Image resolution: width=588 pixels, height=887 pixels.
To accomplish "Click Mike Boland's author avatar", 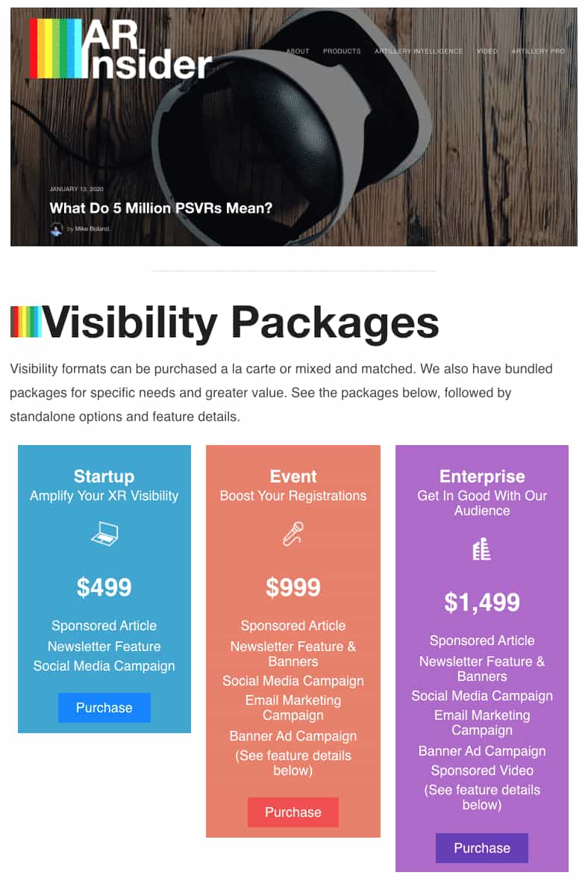I will [57, 228].
